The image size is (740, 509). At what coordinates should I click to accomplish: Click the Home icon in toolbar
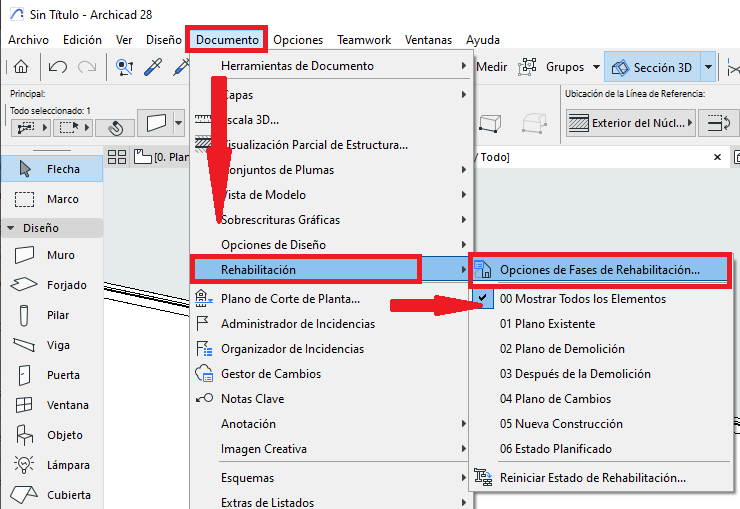pyautogui.click(x=21, y=68)
